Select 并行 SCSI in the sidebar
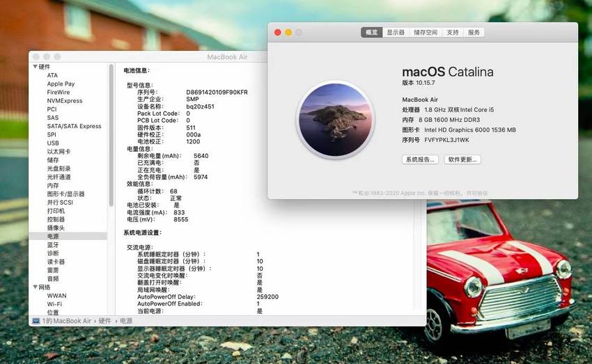This screenshot has width=592, height=364. 60,203
